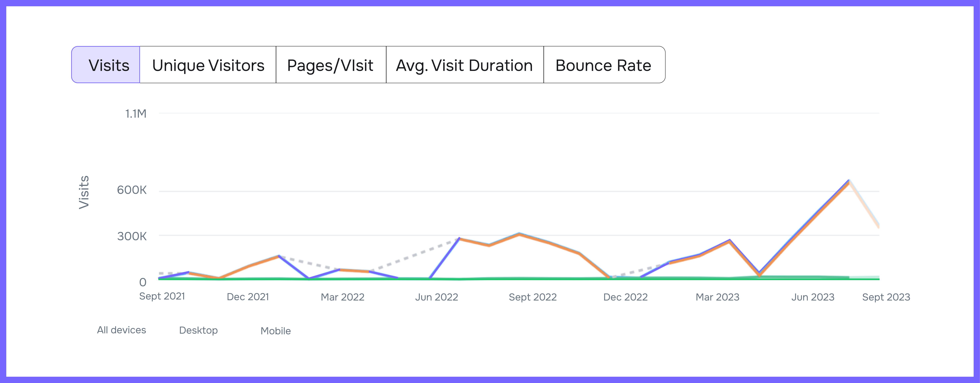Click the Mar 2022 x-axis label

[x=342, y=297]
